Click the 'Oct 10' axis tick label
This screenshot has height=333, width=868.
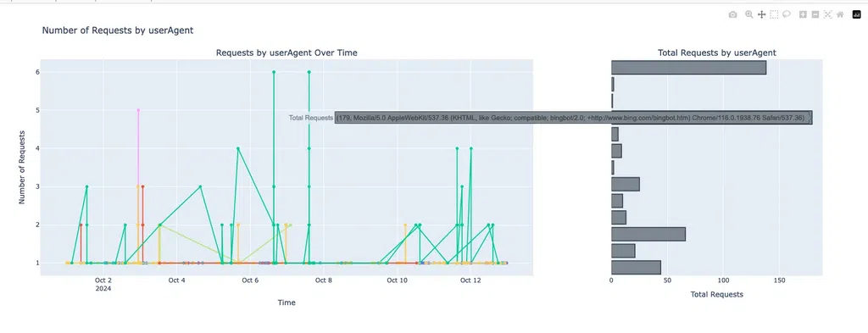click(x=397, y=280)
